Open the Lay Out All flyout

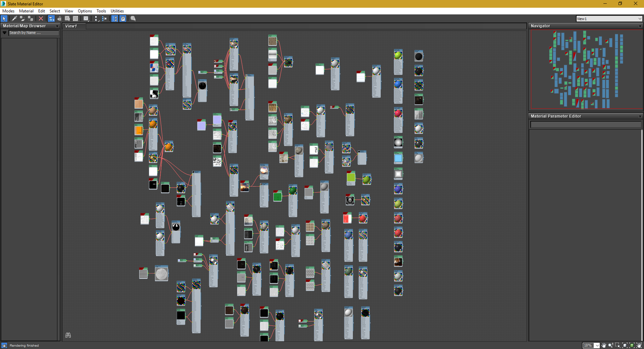click(x=96, y=19)
